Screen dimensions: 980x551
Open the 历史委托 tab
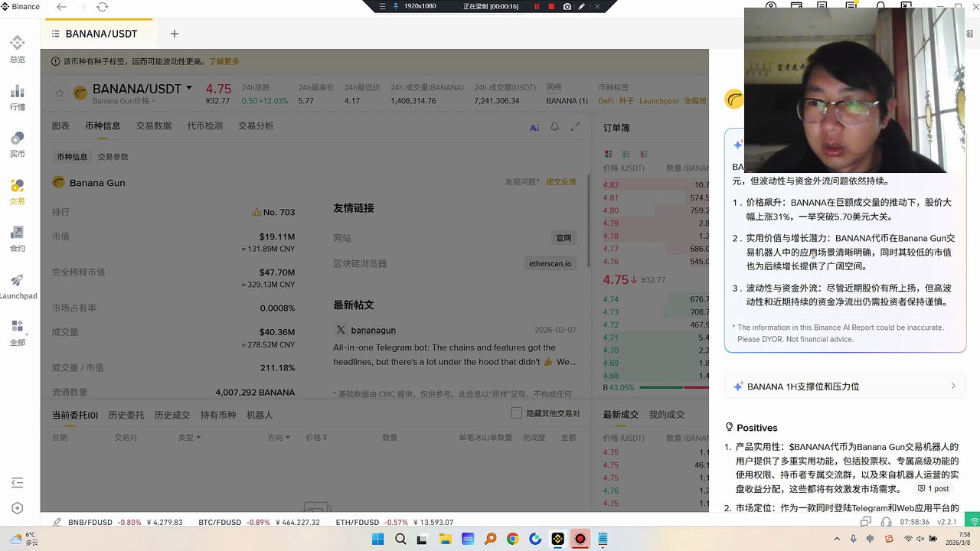[x=126, y=415]
